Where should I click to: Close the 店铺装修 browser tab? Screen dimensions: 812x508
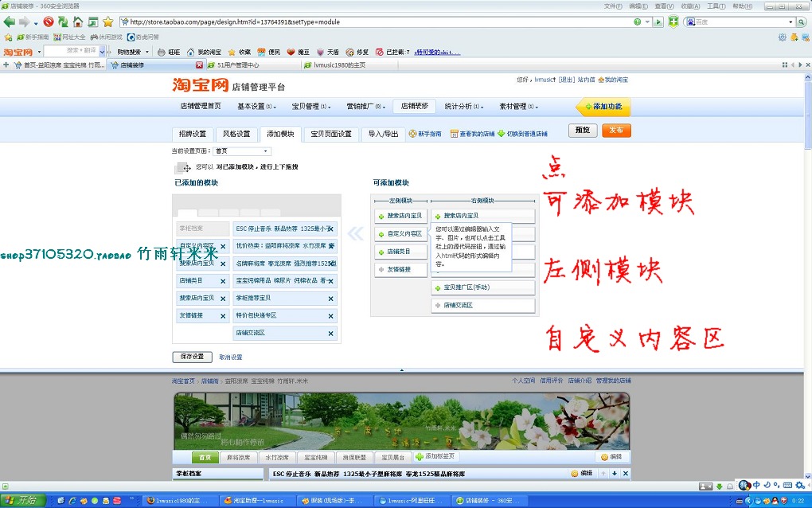coord(199,65)
